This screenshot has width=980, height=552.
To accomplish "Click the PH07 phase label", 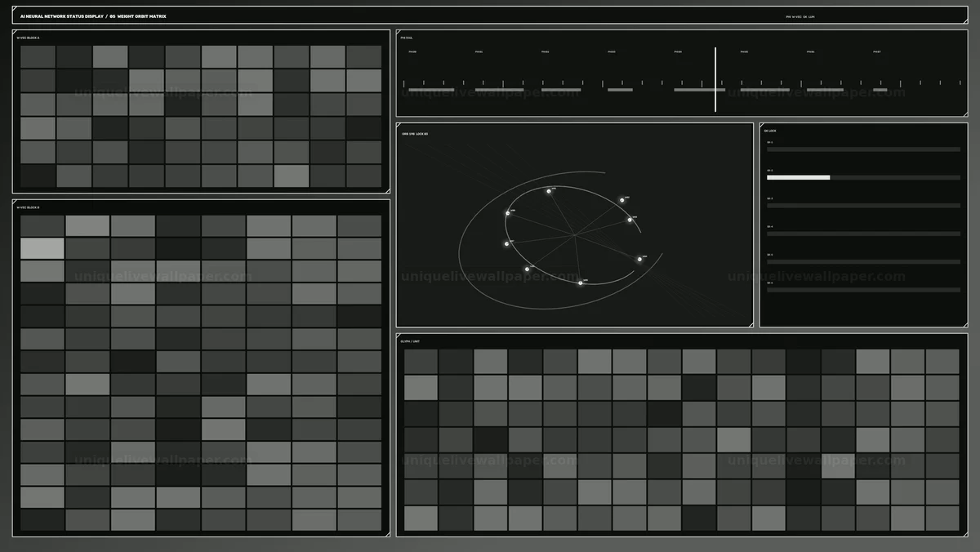I will tap(877, 51).
